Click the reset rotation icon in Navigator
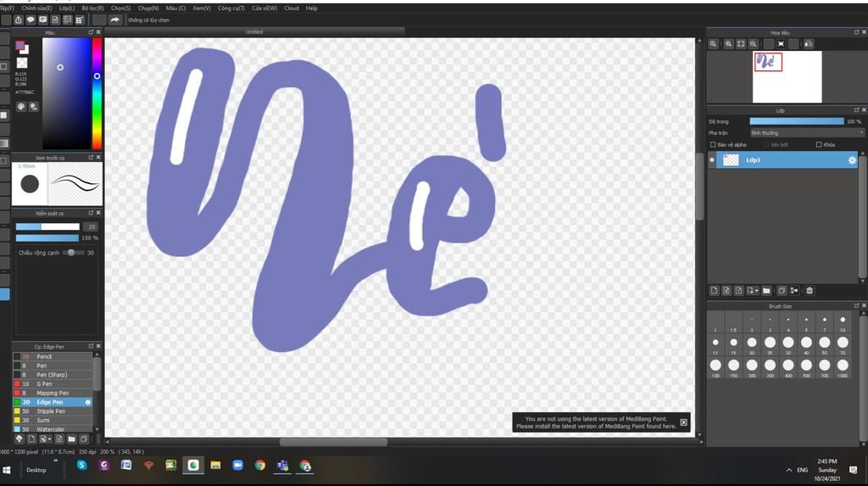868x486 pixels. coord(781,44)
